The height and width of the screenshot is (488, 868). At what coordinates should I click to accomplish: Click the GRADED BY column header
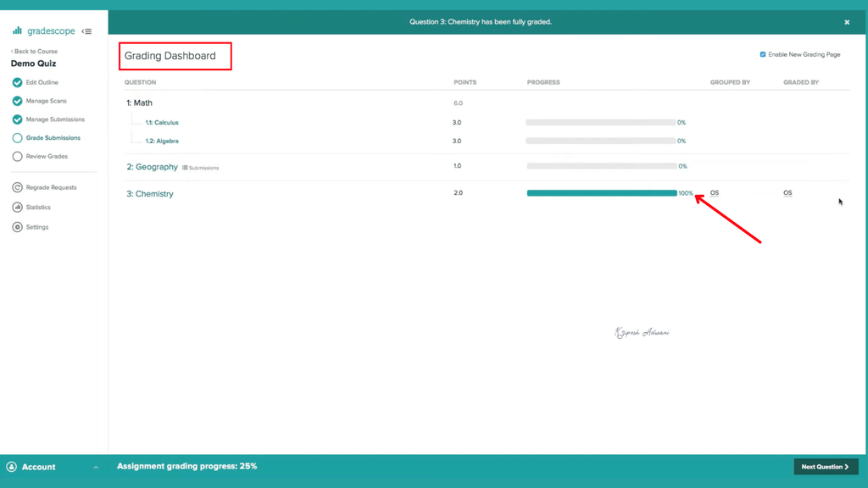pyautogui.click(x=801, y=82)
